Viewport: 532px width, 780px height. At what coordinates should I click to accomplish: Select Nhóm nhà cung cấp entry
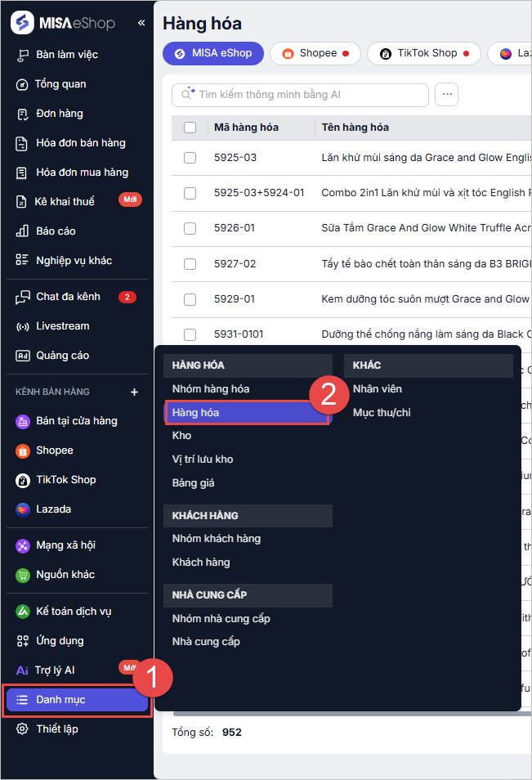[221, 619]
